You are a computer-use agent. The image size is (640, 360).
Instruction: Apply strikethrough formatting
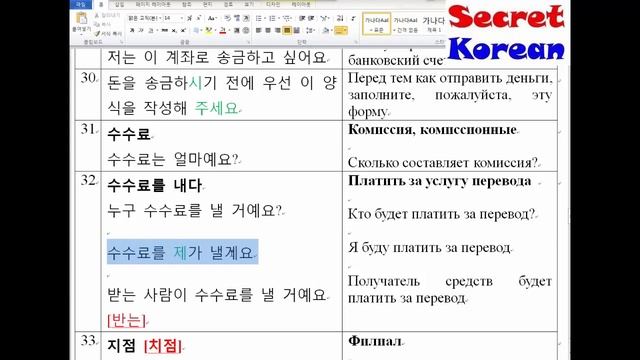pos(164,30)
